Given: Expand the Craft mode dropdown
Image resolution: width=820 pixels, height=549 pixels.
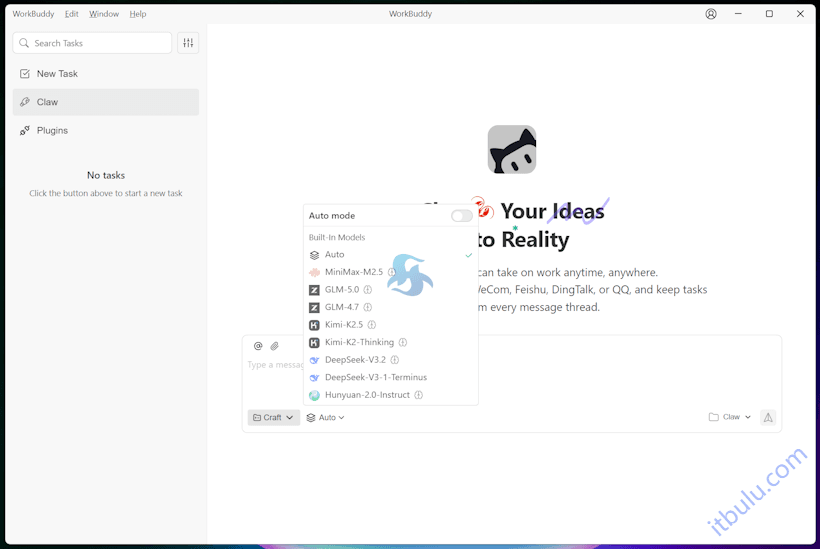Looking at the screenshot, I should (273, 418).
